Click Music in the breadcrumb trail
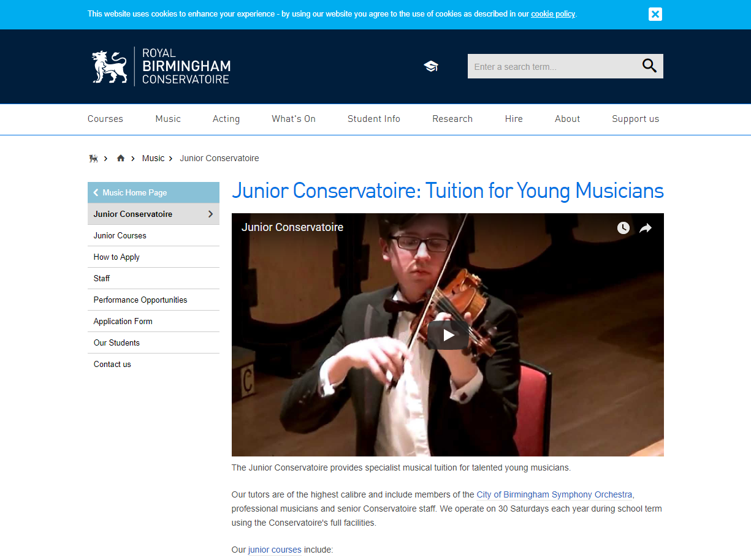The image size is (751, 560). (x=153, y=158)
